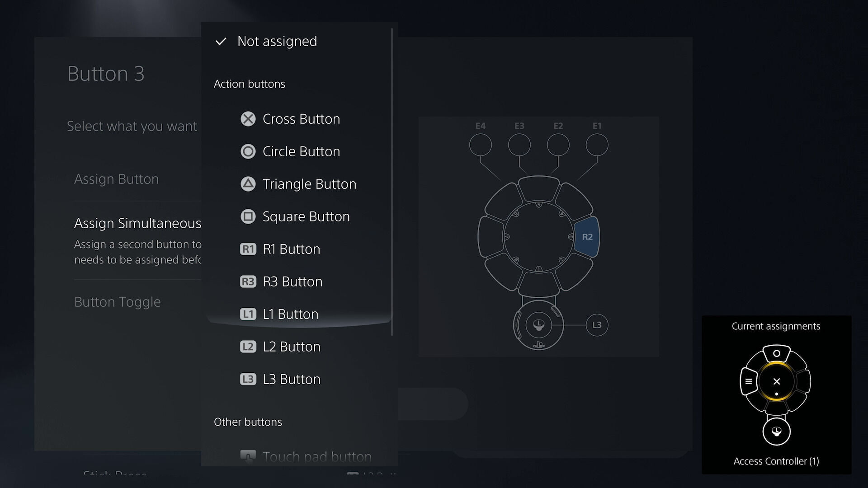Open Assign Simultaneous Press option
The width and height of the screenshot is (868, 488).
[137, 223]
